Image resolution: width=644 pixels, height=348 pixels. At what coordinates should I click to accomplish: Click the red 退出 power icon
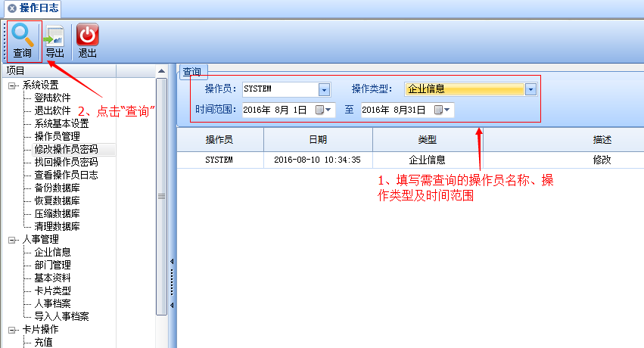point(88,35)
